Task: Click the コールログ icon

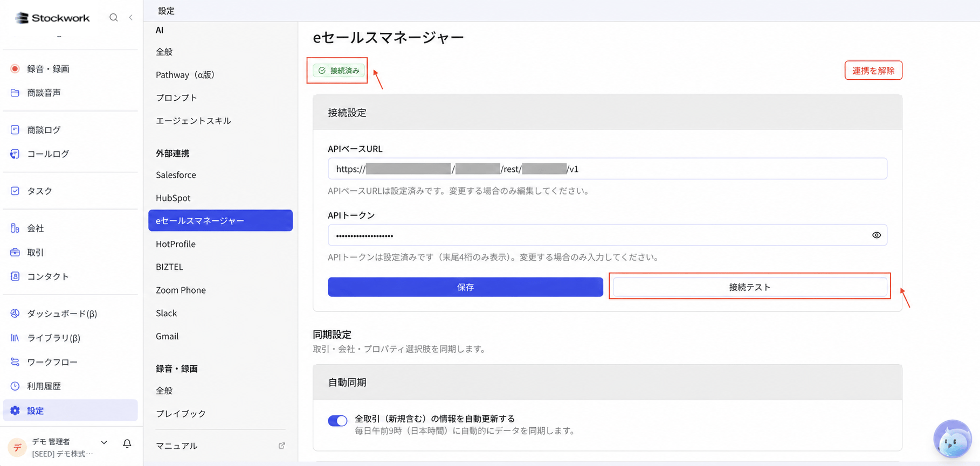Action: 15,154
